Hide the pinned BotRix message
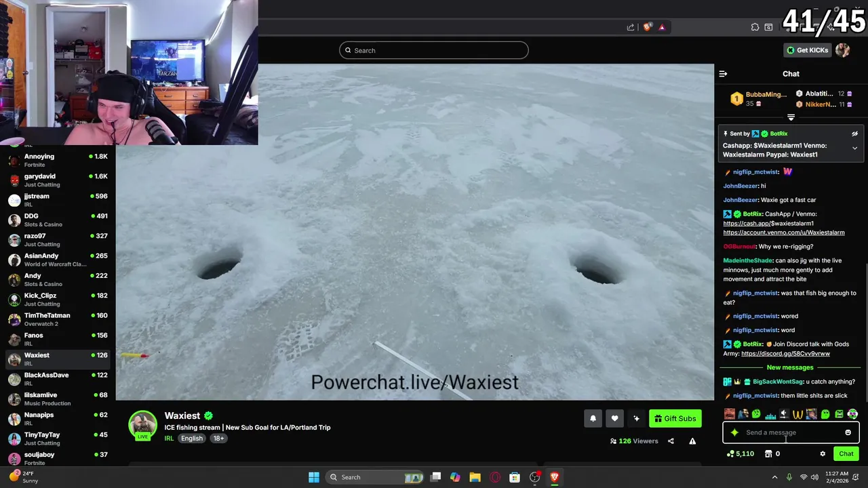Screen dimensions: 868x488 click(x=854, y=134)
